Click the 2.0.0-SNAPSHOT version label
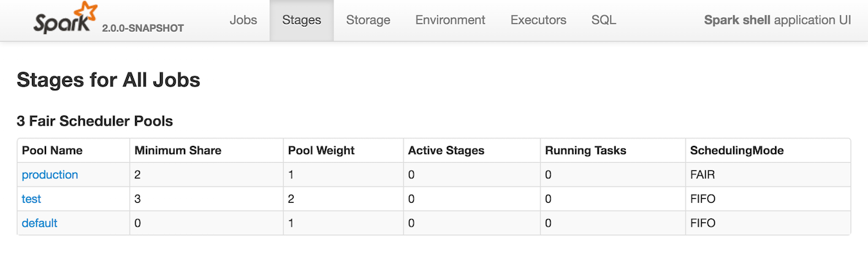The image size is (868, 253). point(143,28)
